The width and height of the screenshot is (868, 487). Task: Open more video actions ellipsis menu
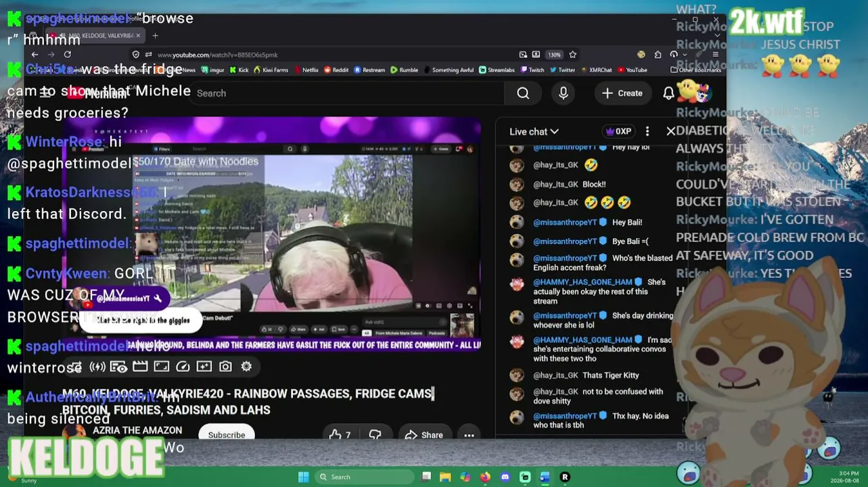tap(469, 435)
